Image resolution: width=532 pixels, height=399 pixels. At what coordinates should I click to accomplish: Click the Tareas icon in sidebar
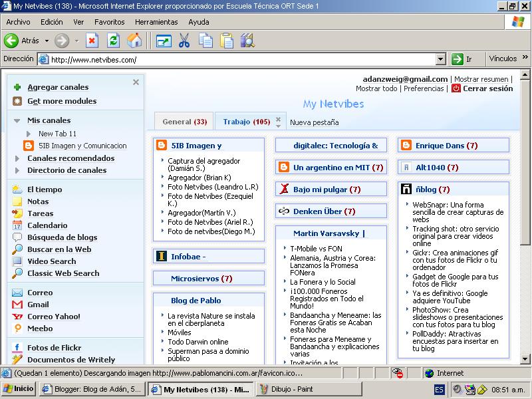[x=17, y=213]
